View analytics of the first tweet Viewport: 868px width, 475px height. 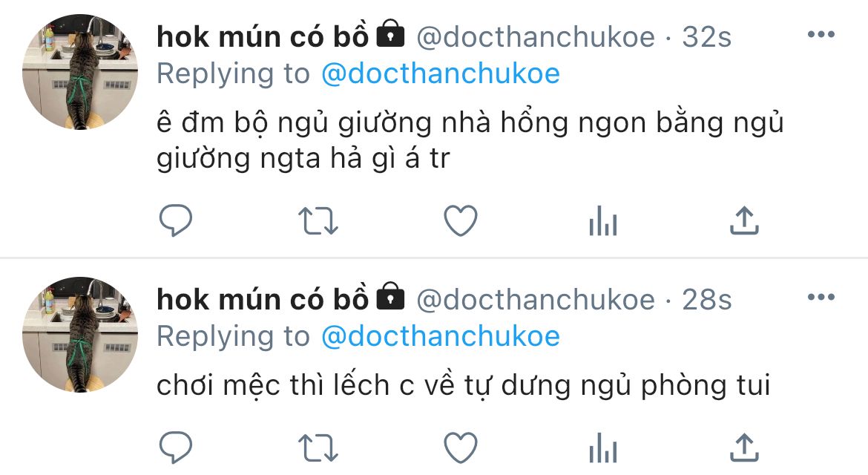603,220
